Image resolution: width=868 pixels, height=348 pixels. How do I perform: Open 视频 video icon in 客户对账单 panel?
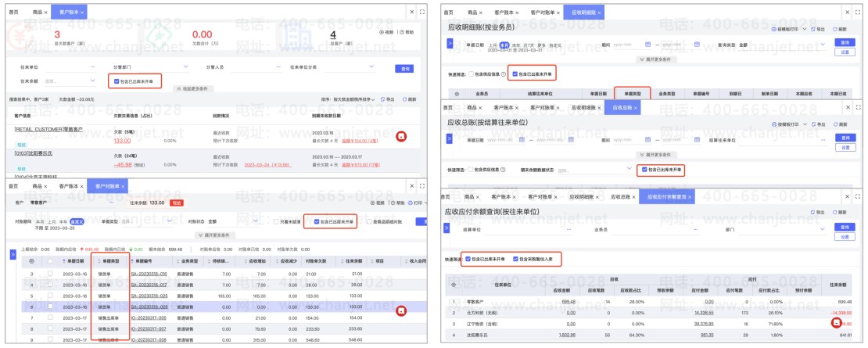pyautogui.click(x=372, y=203)
